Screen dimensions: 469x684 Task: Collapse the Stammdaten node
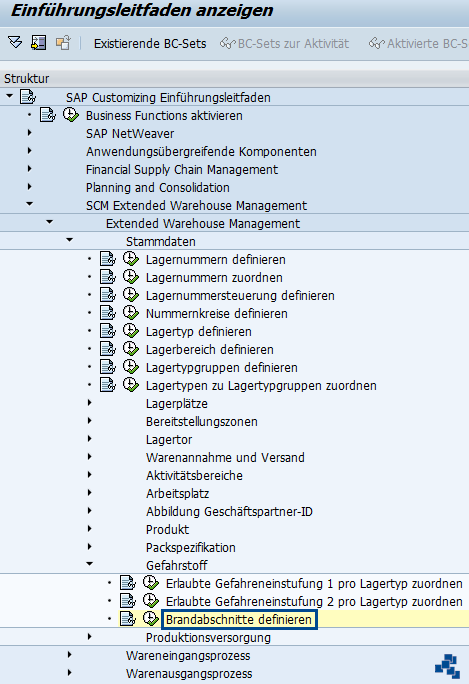pyautogui.click(x=70, y=239)
